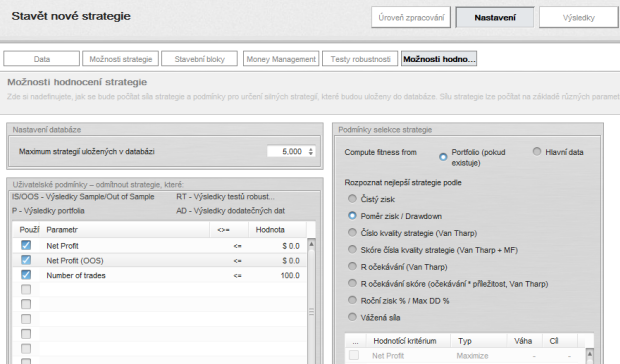Viewport: 620px width, 364px height.
Task: Check the Net Profit criterion checkbox
Action: coord(354,355)
